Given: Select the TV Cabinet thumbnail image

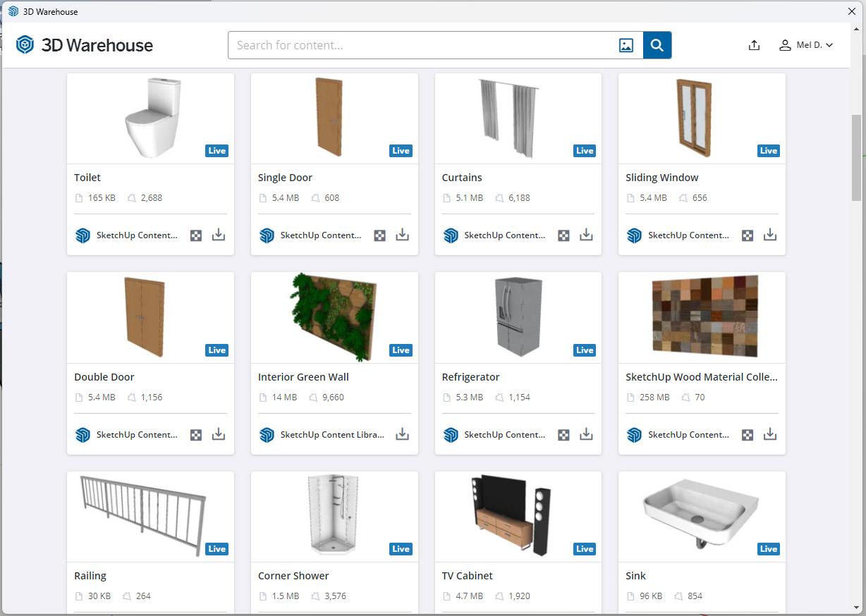Looking at the screenshot, I should click(x=518, y=517).
